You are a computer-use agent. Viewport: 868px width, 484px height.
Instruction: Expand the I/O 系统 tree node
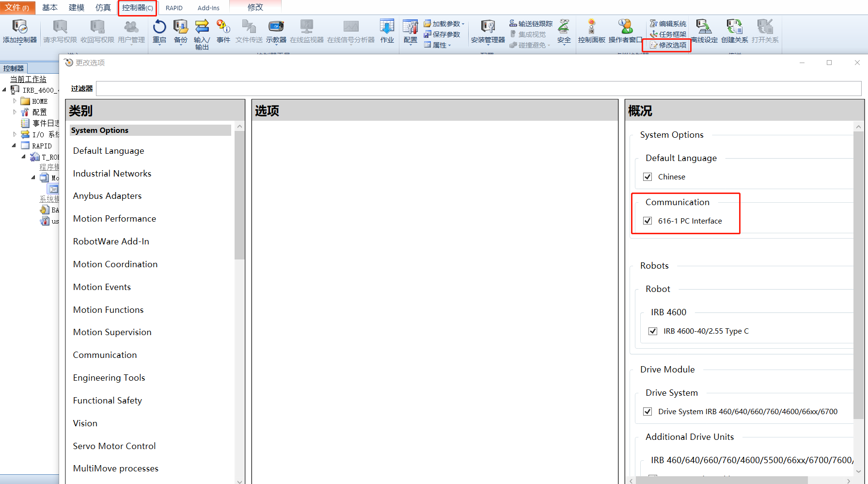pos(15,134)
